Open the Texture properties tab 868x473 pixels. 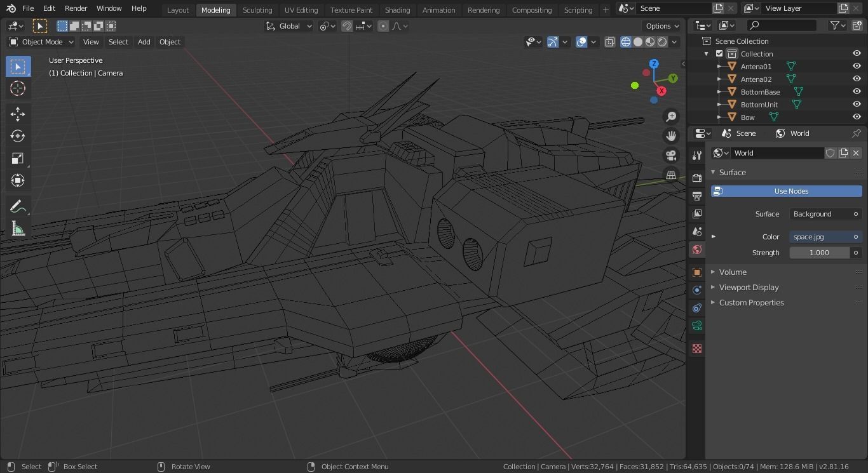696,348
